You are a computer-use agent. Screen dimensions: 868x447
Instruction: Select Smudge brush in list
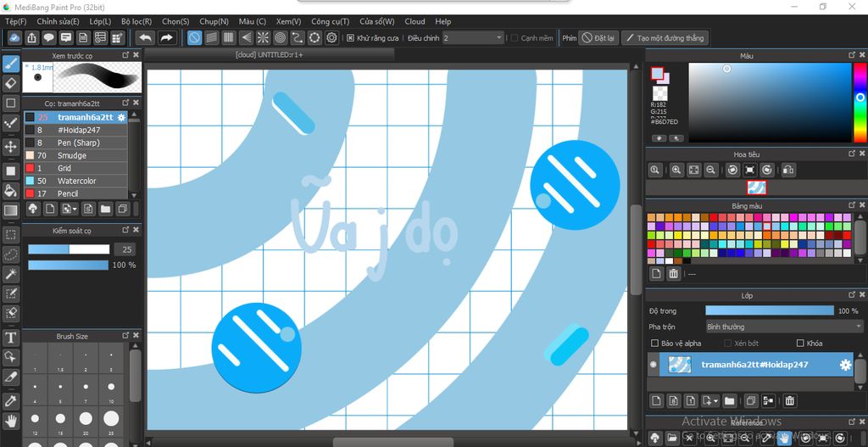tap(75, 156)
